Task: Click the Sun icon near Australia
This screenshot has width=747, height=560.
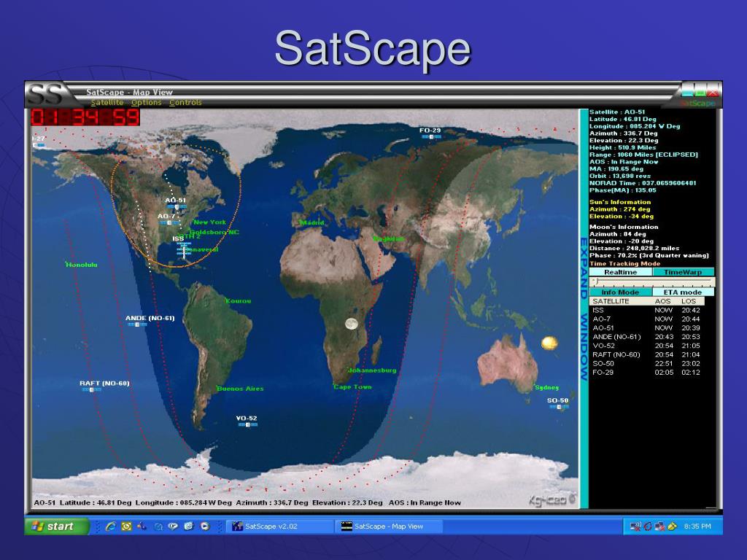Action: [549, 343]
